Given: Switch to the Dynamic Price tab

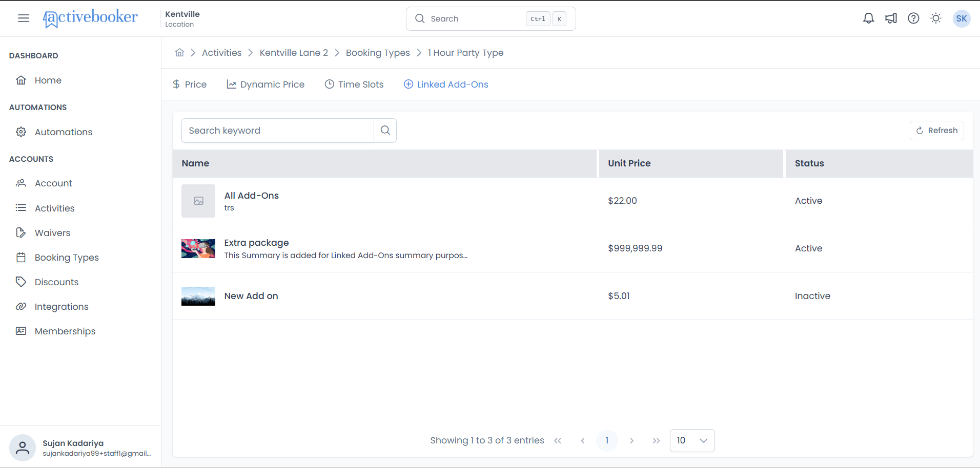Looking at the screenshot, I should click(266, 84).
